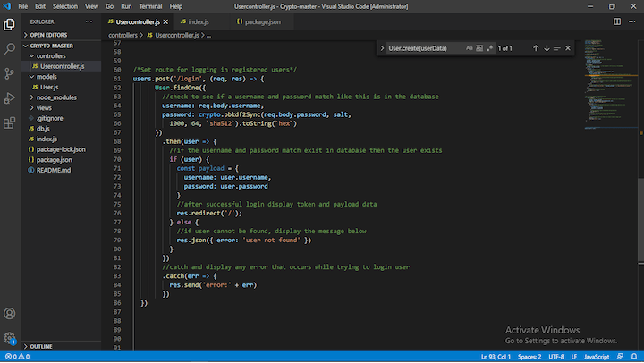Click the Accounts icon in activity bar
This screenshot has width=644, height=363.
9,314
